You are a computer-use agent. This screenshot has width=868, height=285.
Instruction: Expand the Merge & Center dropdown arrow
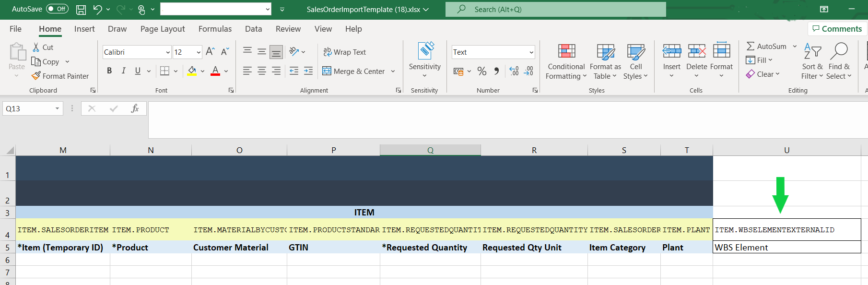point(393,71)
